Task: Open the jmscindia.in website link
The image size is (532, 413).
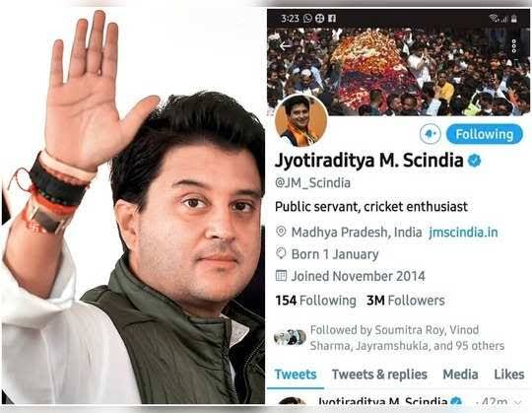Action: click(463, 233)
